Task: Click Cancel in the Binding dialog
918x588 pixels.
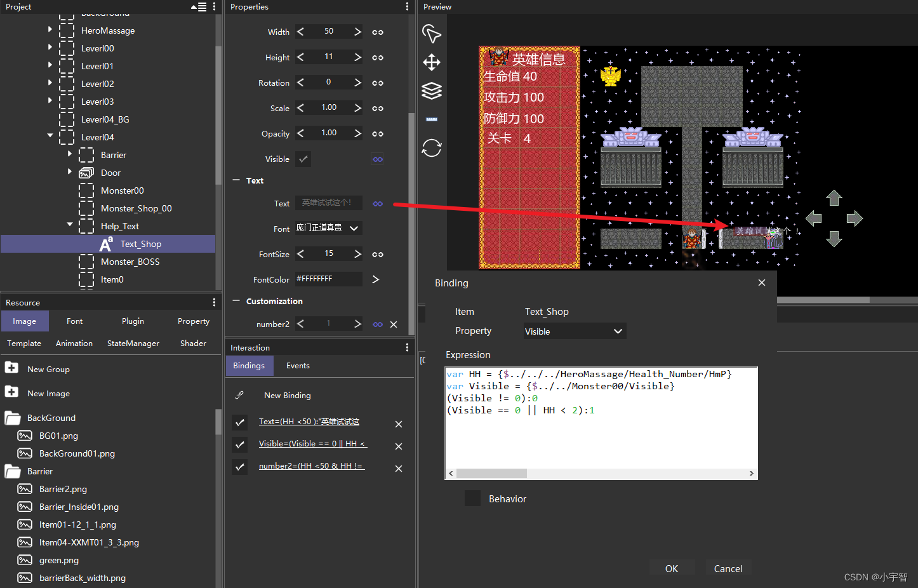Action: click(x=728, y=568)
